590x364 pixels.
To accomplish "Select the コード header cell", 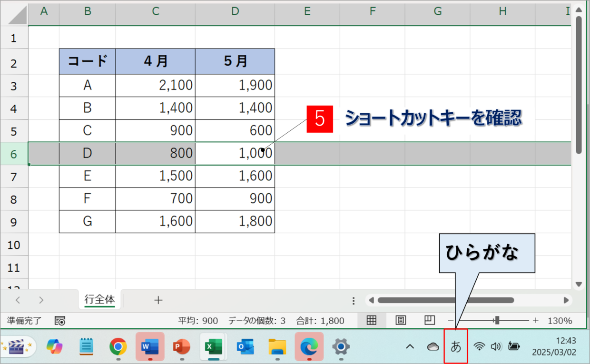I will tap(88, 61).
